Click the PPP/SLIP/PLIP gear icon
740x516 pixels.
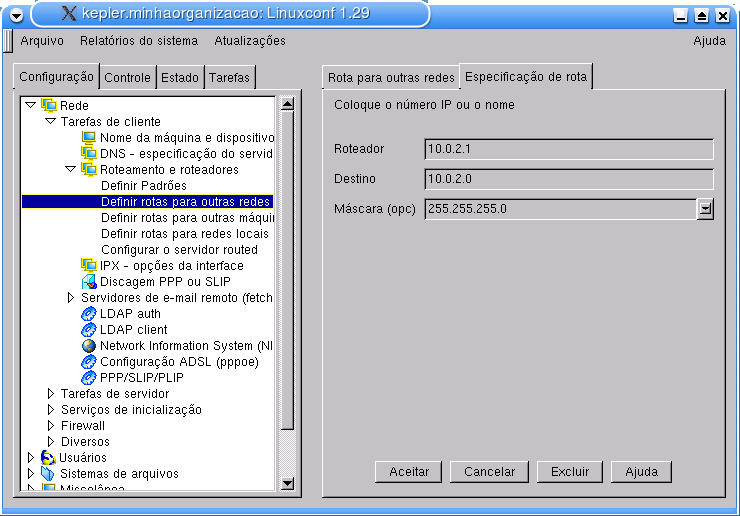coord(88,378)
